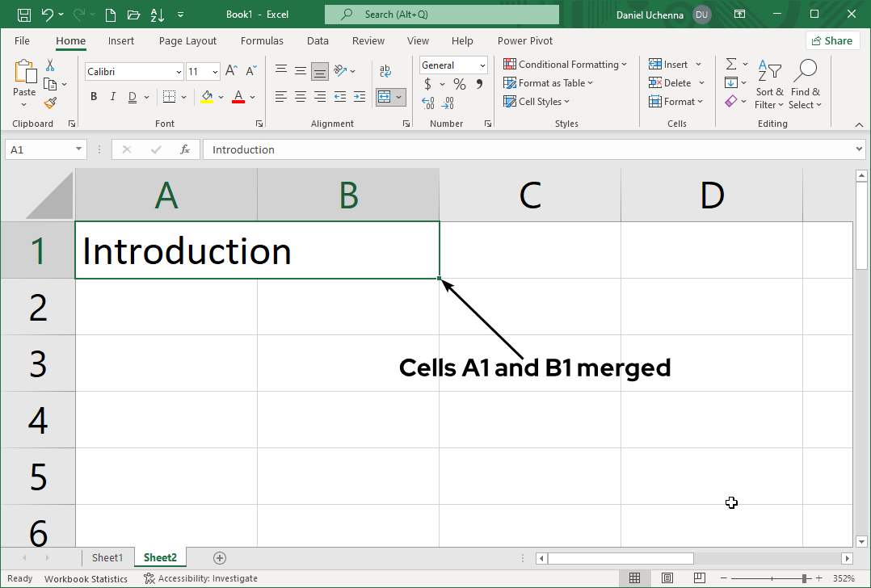Toggle bold formatting in Font group

pyautogui.click(x=93, y=96)
